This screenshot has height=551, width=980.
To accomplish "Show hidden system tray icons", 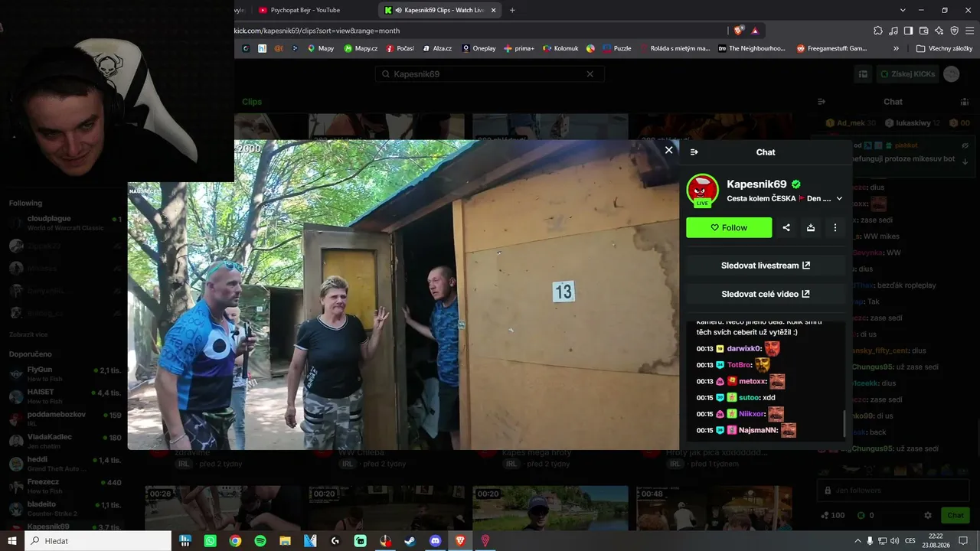I will 857,540.
